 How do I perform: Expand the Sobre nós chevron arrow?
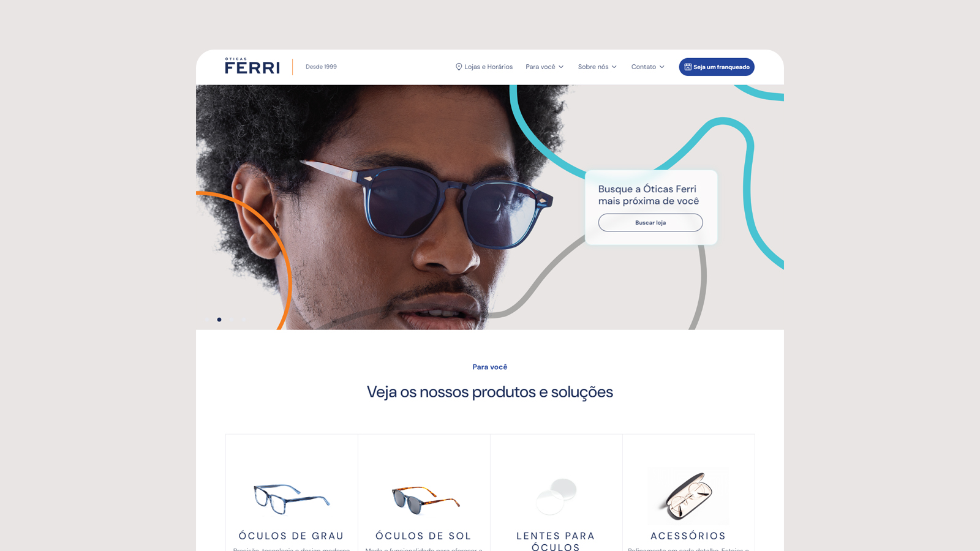tap(614, 67)
